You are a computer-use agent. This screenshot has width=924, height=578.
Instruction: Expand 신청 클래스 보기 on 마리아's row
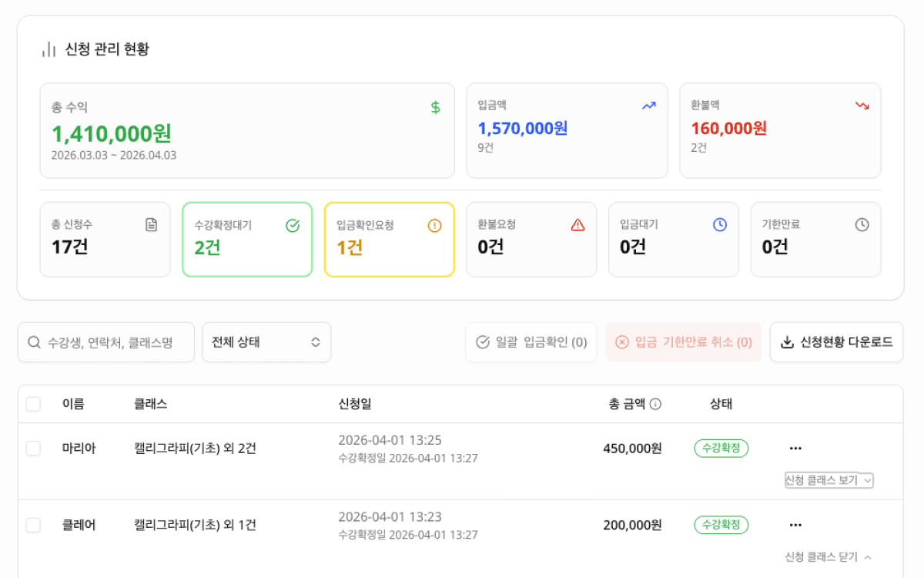[x=829, y=480]
